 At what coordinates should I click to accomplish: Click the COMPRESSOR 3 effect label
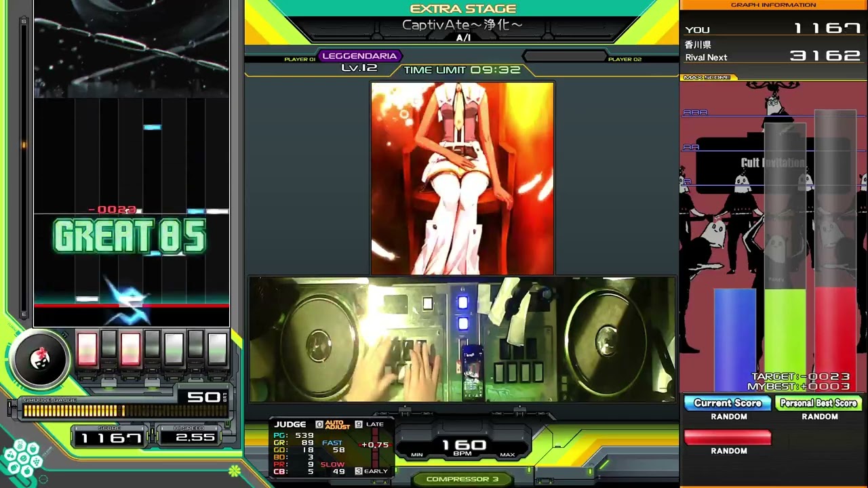(462, 479)
